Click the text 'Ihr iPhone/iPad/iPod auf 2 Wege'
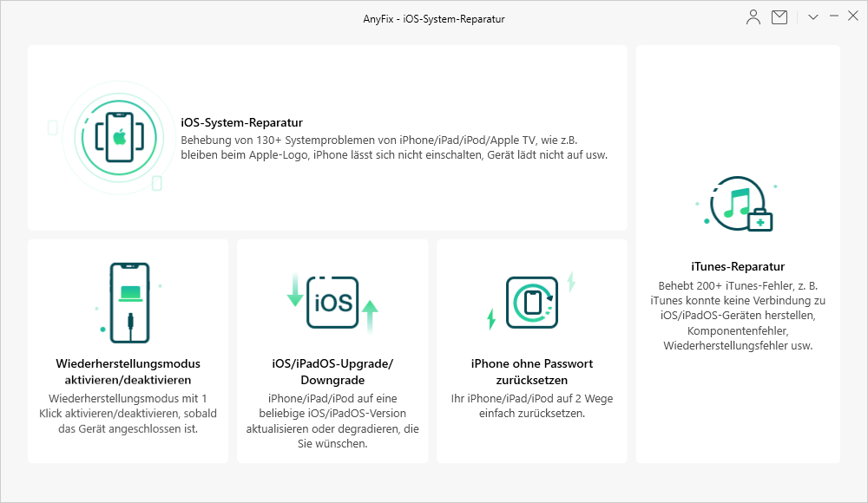Screen dimensions: 868x503 point(532,406)
